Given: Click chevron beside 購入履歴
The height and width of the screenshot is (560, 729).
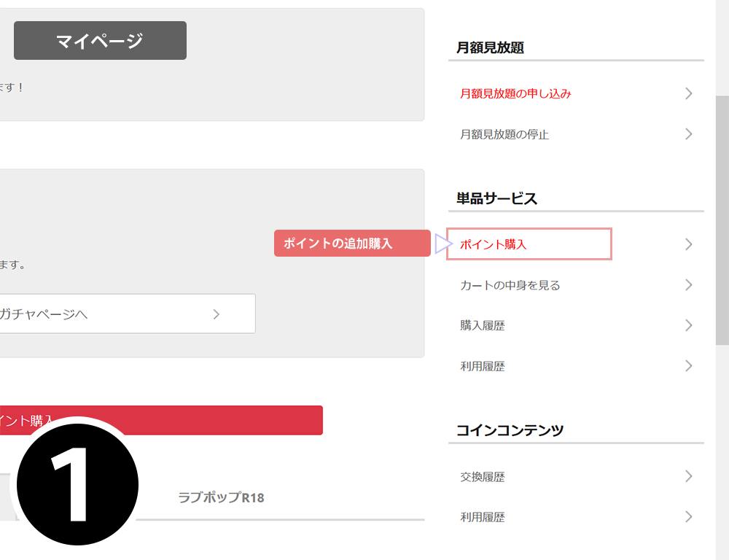Looking at the screenshot, I should pos(689,325).
